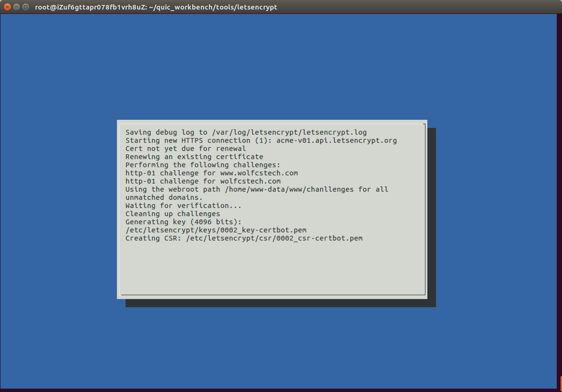Click 'Cleaning up challenges' line
The width and height of the screenshot is (562, 392).
point(173,214)
